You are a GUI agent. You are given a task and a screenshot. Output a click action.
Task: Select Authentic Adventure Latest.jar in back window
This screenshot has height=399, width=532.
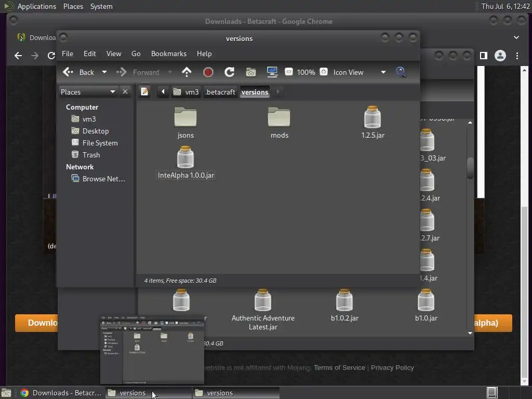click(x=263, y=310)
